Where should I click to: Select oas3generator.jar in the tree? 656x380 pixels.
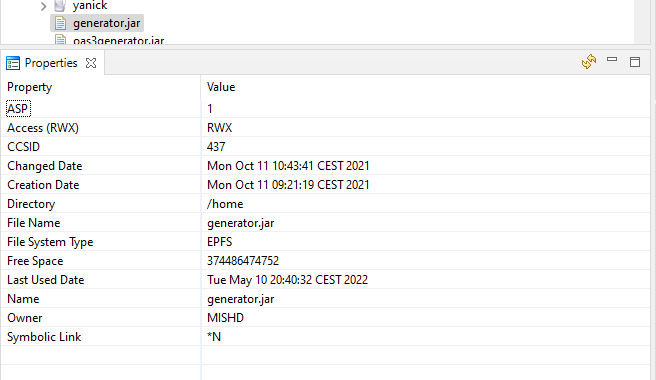pos(118,41)
